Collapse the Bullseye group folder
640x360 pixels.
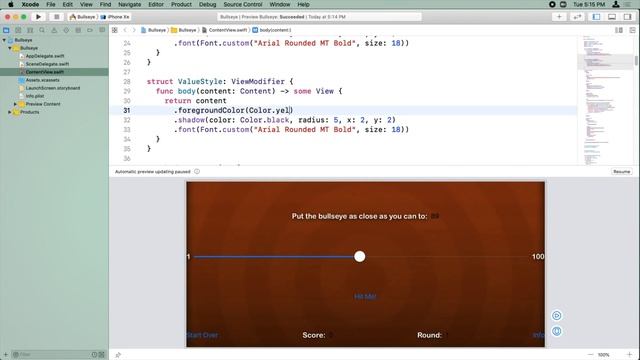point(10,48)
